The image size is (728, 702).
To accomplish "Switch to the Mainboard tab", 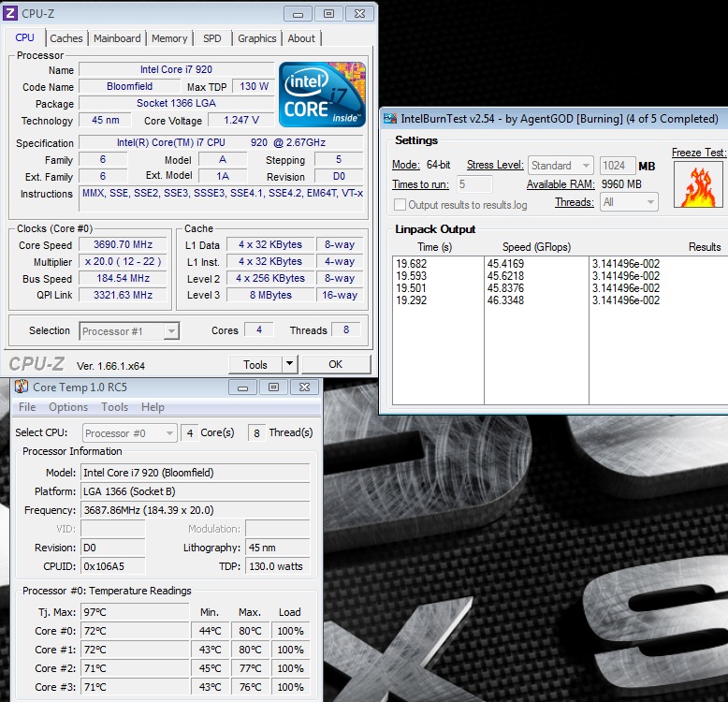I will [x=117, y=38].
